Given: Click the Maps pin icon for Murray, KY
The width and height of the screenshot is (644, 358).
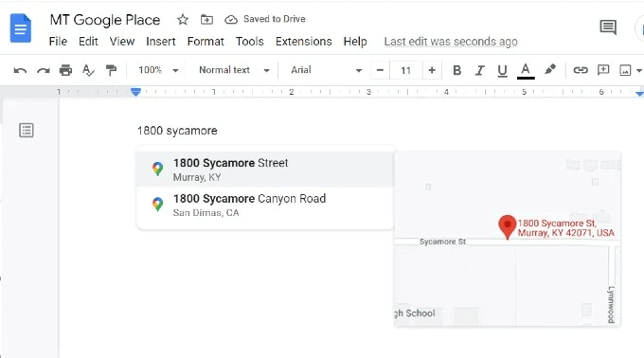Looking at the screenshot, I should click(x=157, y=169).
